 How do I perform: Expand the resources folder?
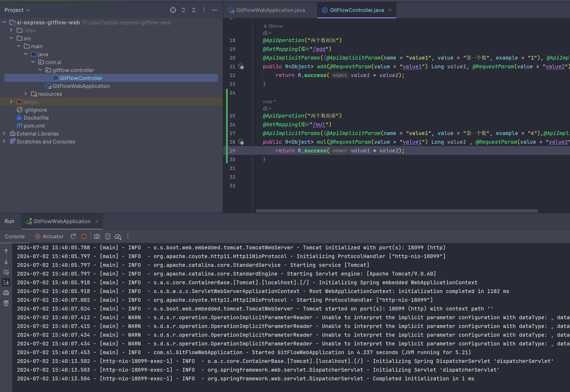(26, 94)
